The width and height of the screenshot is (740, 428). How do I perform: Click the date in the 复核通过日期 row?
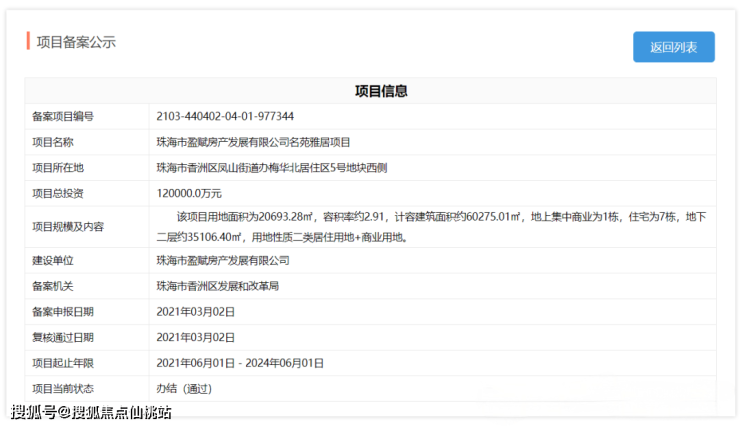[x=196, y=337]
